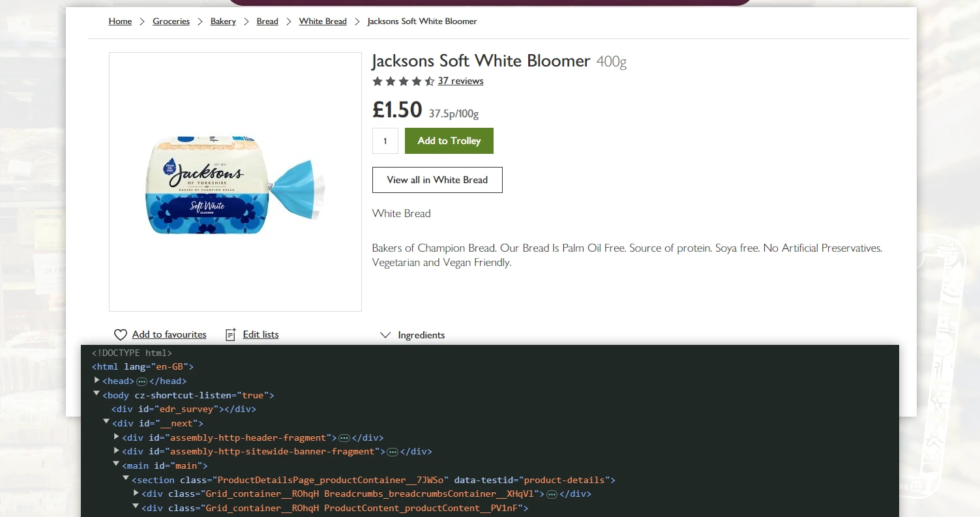Click View all in White Bread button

pos(437,180)
